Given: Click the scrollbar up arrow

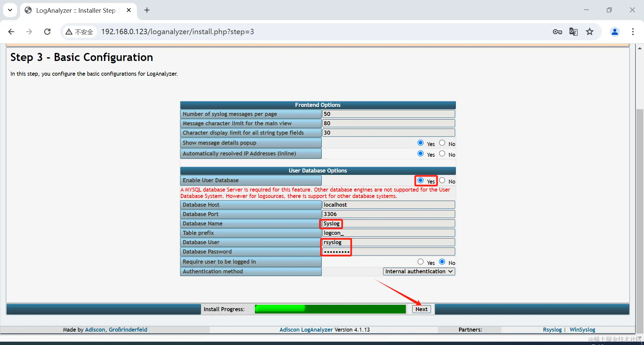Looking at the screenshot, I should [640, 48].
